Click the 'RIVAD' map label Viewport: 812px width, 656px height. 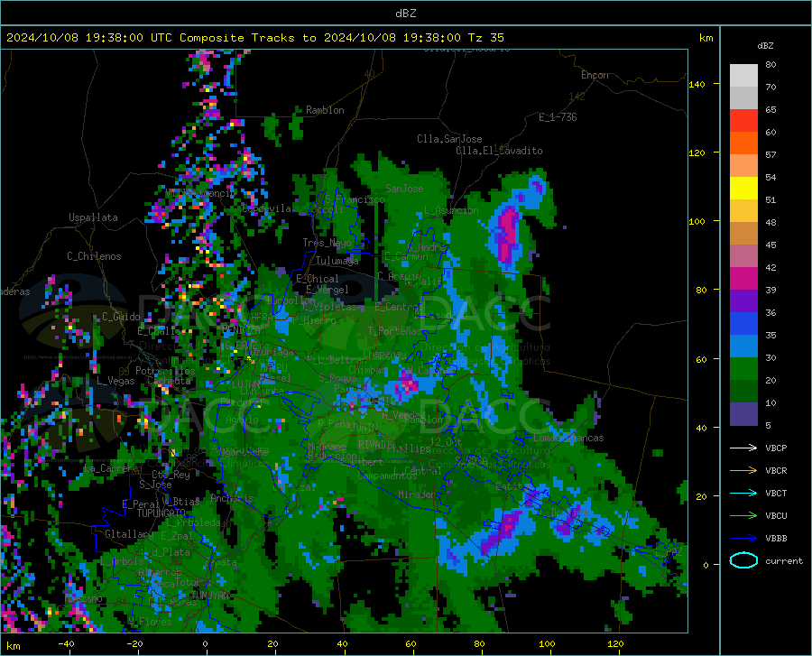pos(372,444)
